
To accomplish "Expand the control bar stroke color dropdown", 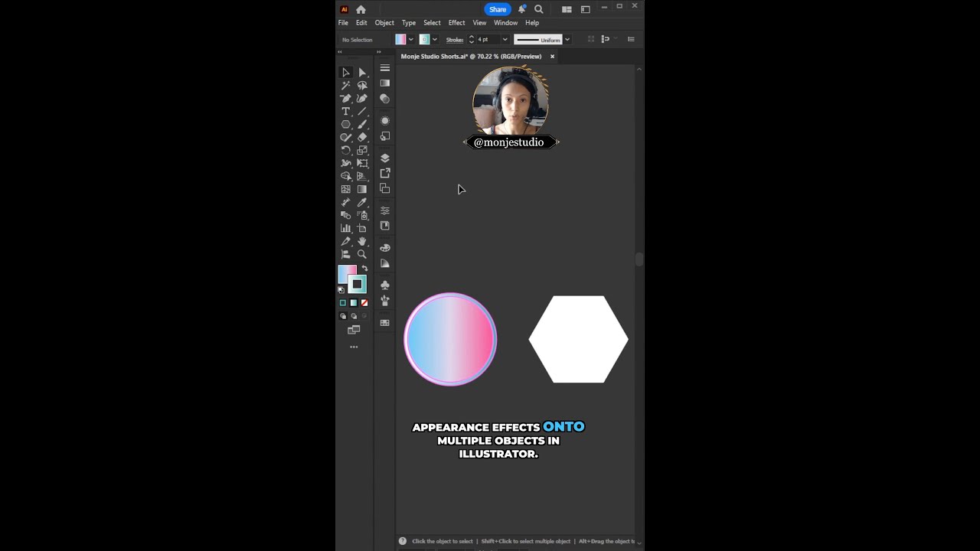I will click(x=435, y=40).
